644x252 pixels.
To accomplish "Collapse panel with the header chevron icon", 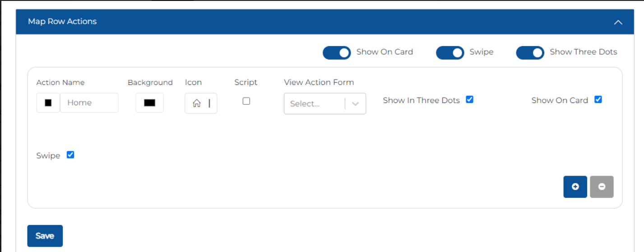I will coord(618,22).
